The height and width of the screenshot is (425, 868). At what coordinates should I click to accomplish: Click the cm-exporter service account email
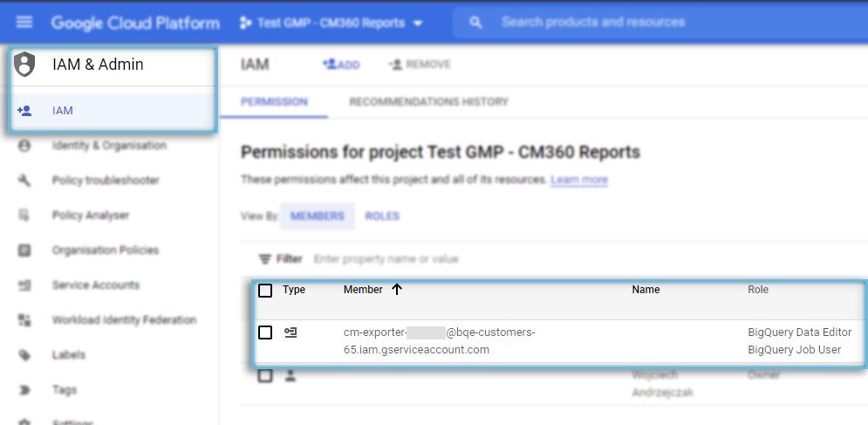point(440,340)
